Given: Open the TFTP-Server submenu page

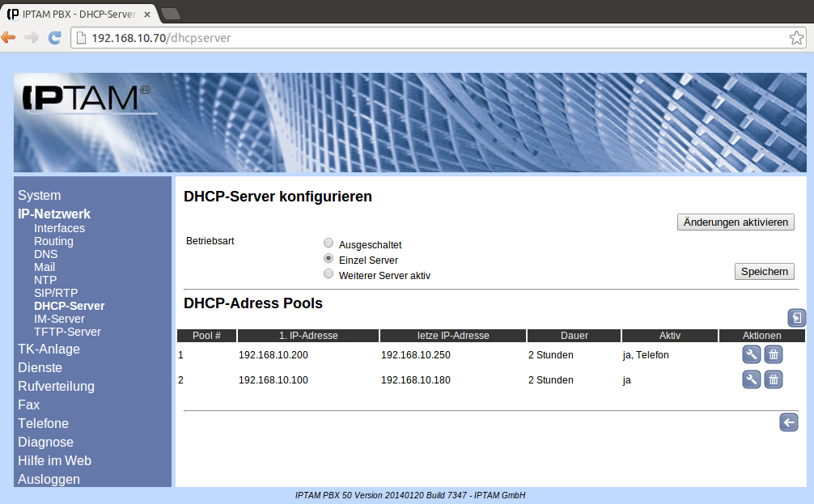Looking at the screenshot, I should [67, 332].
